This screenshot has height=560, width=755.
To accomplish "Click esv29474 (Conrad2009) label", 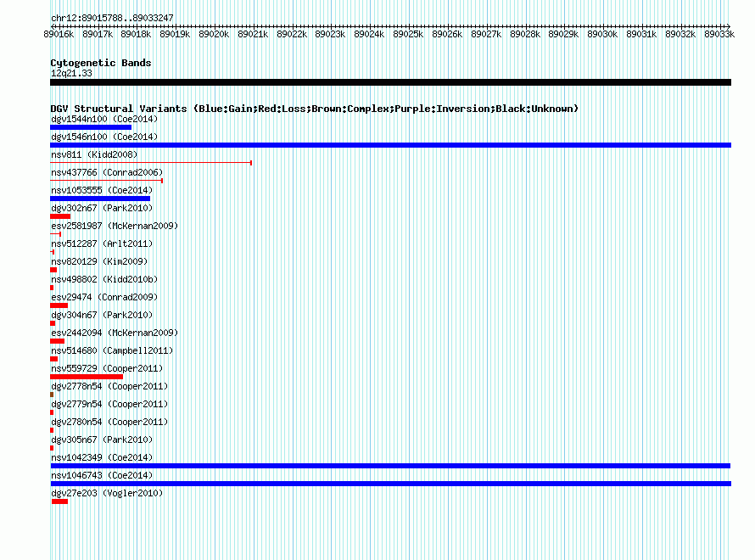I will click(x=104, y=297).
